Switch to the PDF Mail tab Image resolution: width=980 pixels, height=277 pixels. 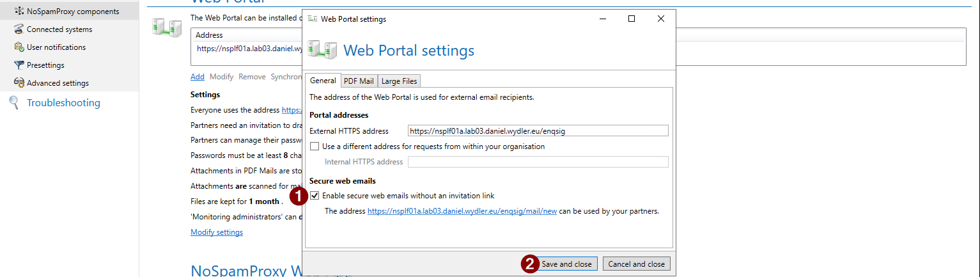pyautogui.click(x=359, y=81)
